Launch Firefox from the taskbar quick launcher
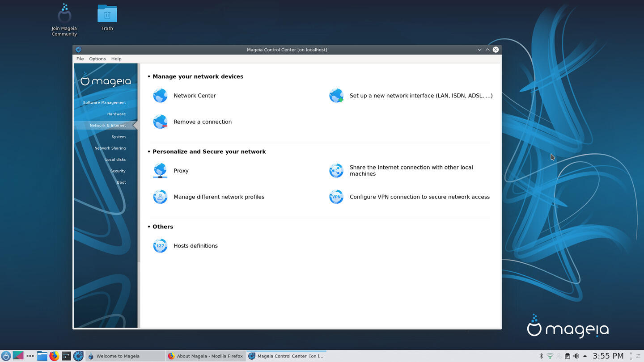 pos(54,356)
